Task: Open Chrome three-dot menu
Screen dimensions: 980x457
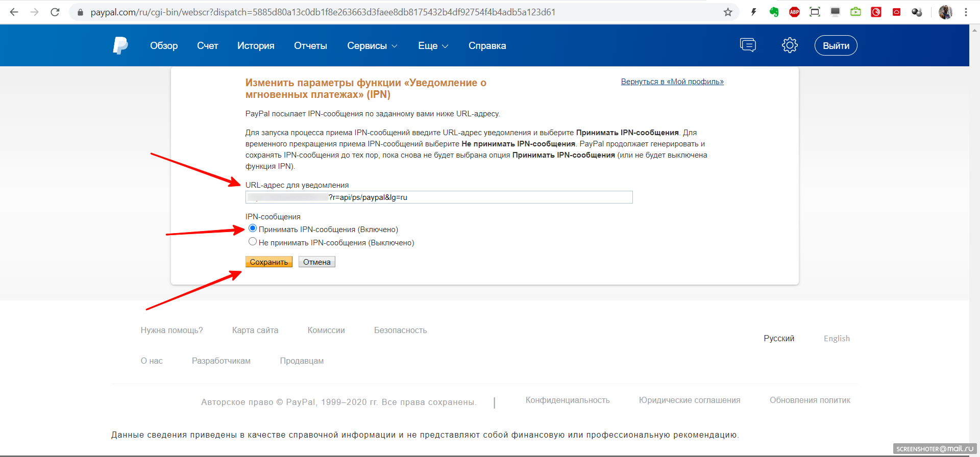Action: coord(966,12)
